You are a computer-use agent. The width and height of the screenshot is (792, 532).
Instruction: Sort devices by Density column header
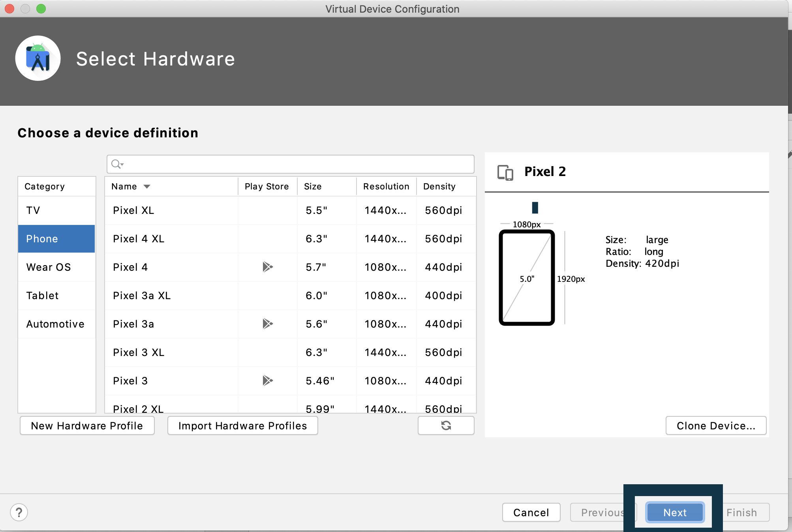point(439,187)
